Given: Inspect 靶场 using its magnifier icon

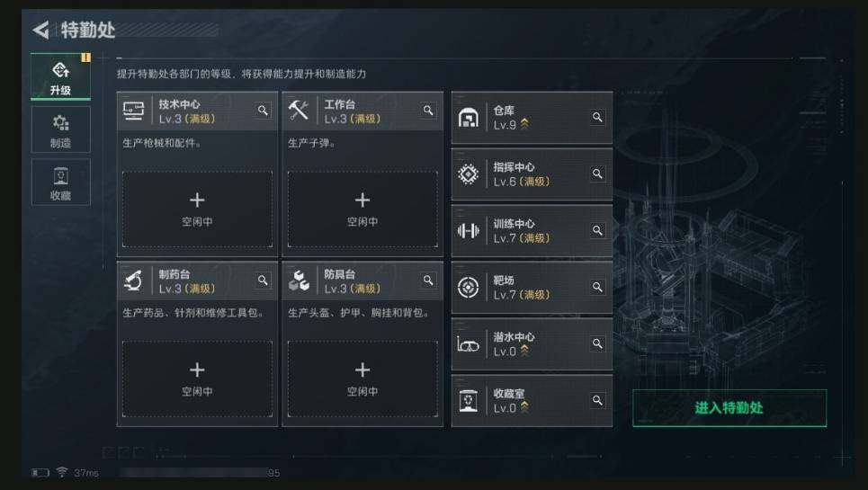Looking at the screenshot, I should point(597,287).
